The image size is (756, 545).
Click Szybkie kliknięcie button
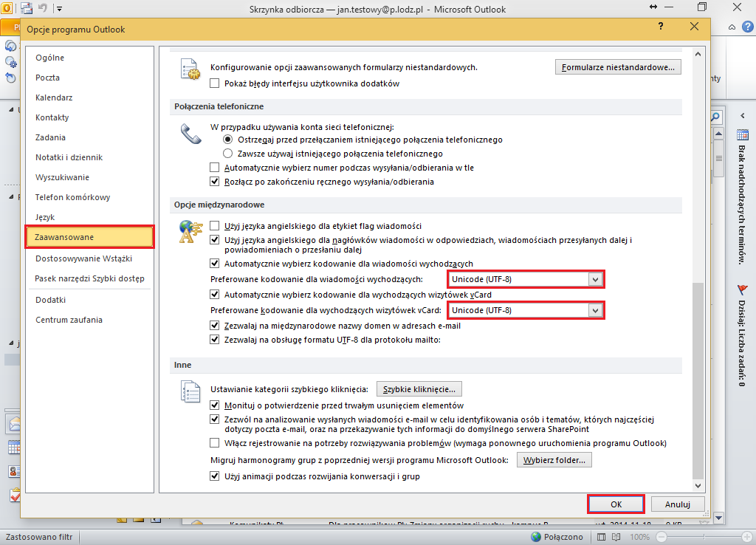(x=419, y=388)
